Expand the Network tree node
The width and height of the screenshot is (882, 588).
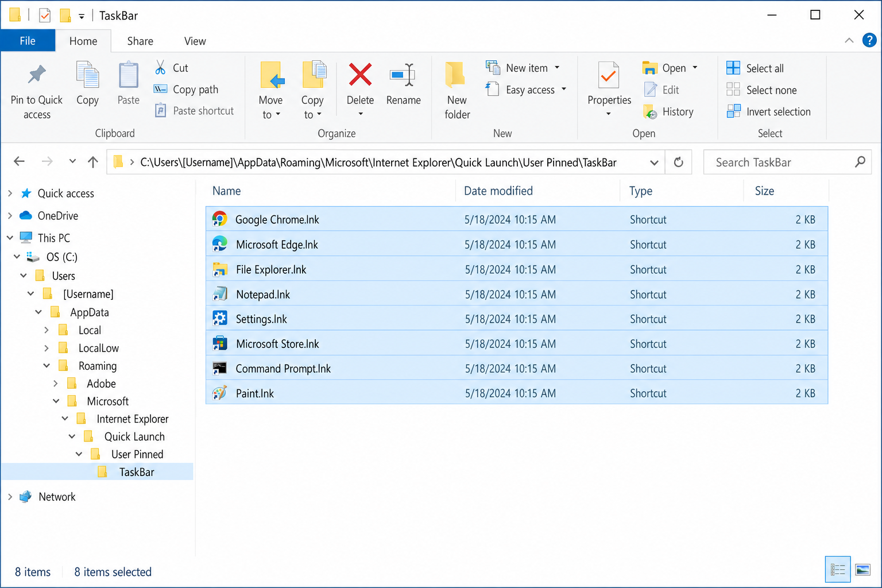pos(10,497)
